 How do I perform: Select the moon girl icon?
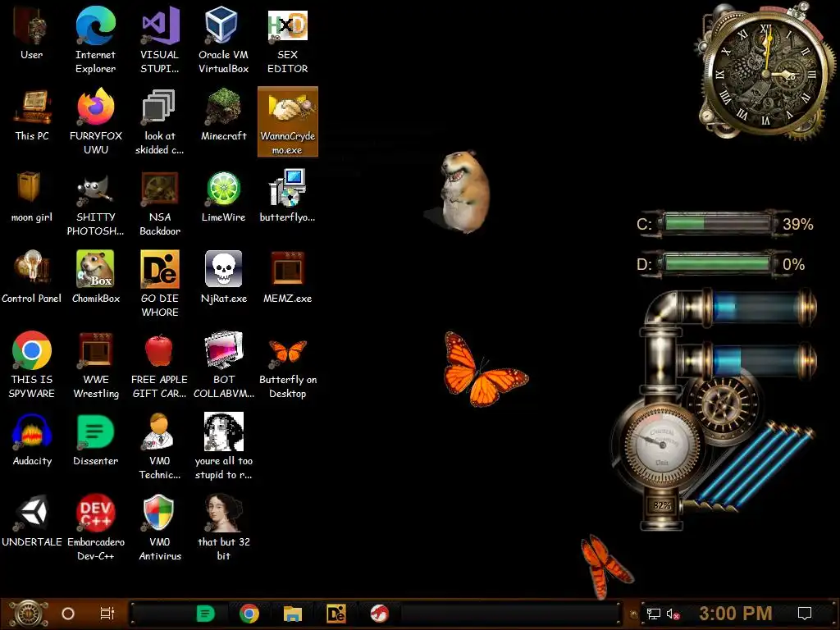tap(32, 197)
